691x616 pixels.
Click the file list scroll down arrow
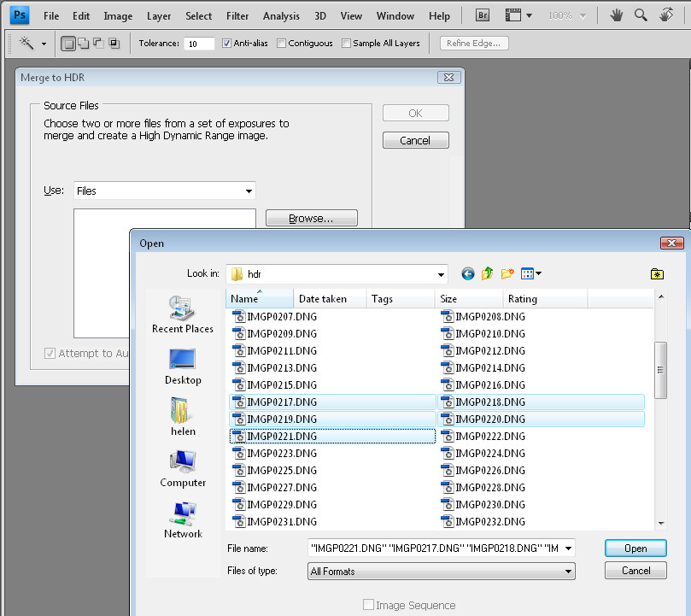(661, 523)
